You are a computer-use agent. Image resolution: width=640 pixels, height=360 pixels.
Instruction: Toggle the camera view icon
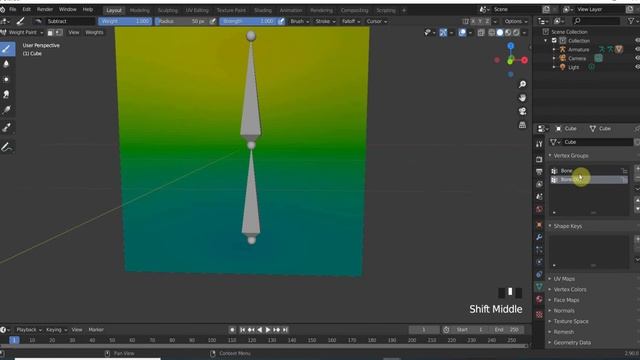tap(522, 111)
